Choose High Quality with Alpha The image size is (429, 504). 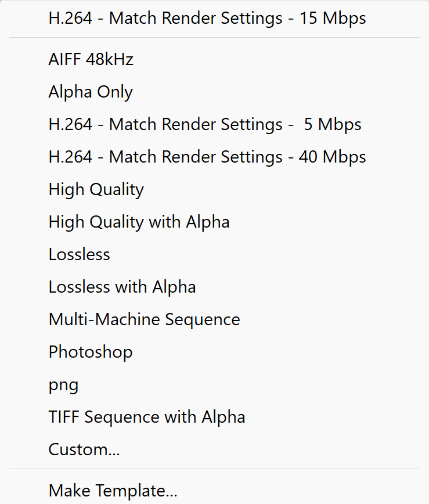(x=139, y=221)
